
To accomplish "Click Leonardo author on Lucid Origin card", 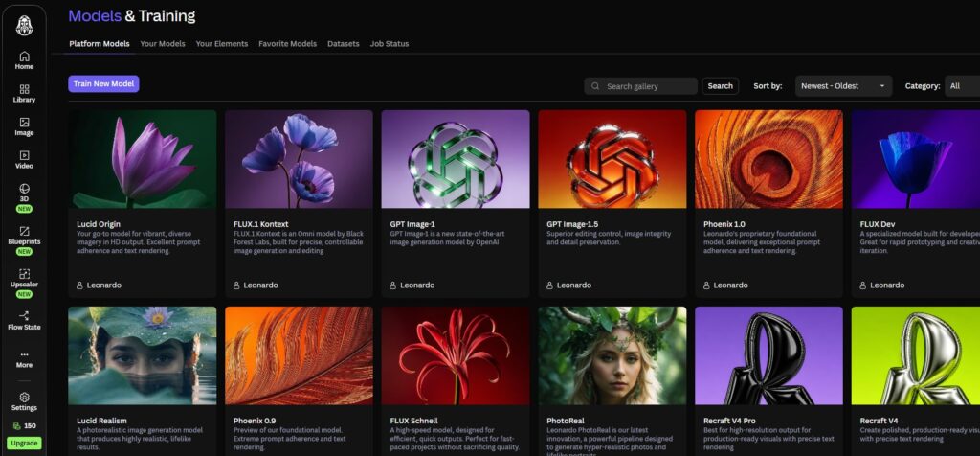I will click(x=104, y=285).
